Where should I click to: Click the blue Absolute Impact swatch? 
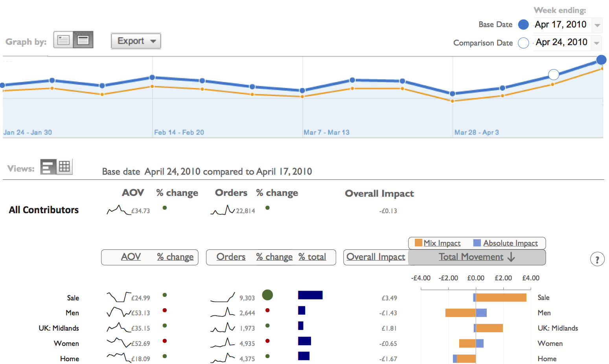(477, 243)
